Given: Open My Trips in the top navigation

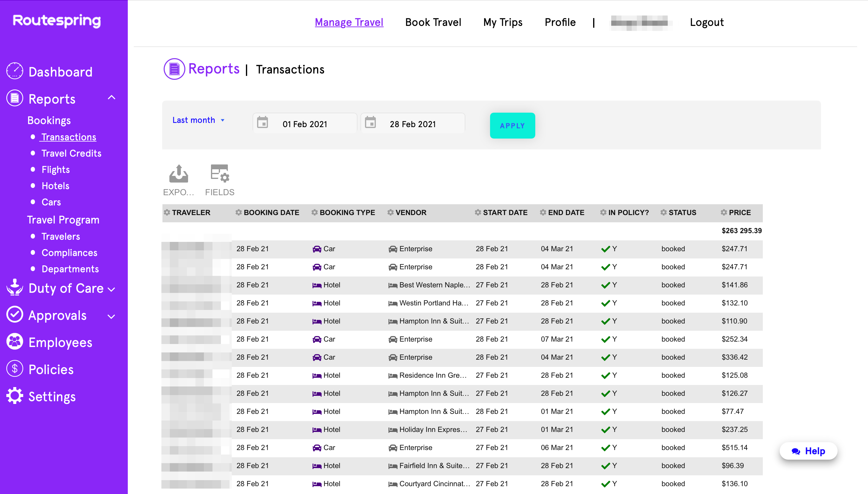Looking at the screenshot, I should coord(502,22).
